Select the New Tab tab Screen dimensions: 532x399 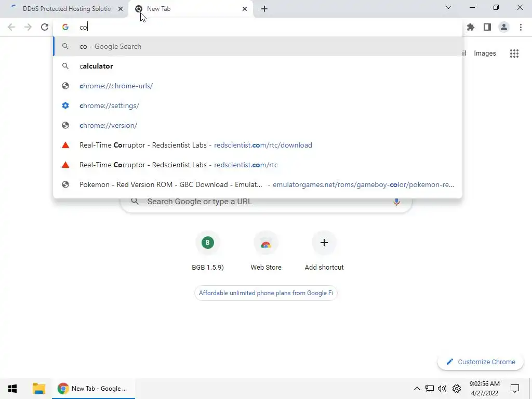click(191, 9)
